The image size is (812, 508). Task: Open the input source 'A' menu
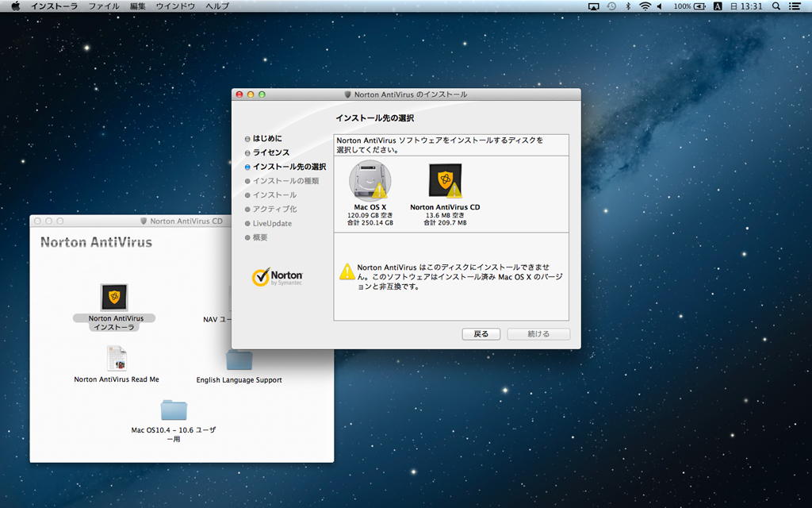717,6
